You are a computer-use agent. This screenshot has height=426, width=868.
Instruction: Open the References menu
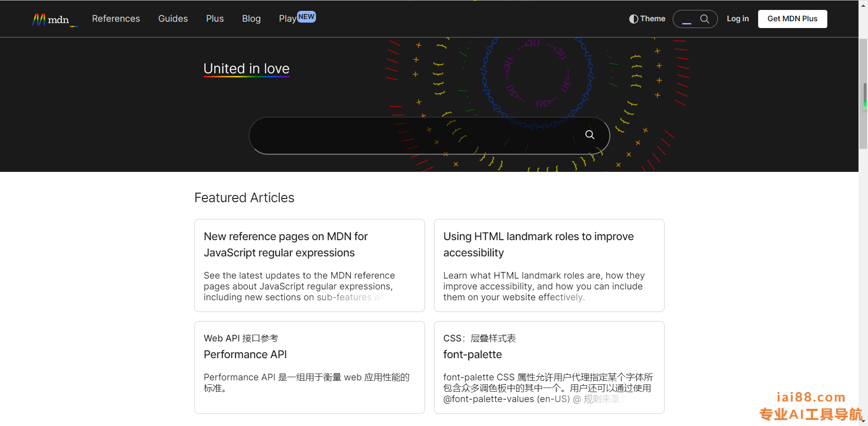[x=116, y=19]
